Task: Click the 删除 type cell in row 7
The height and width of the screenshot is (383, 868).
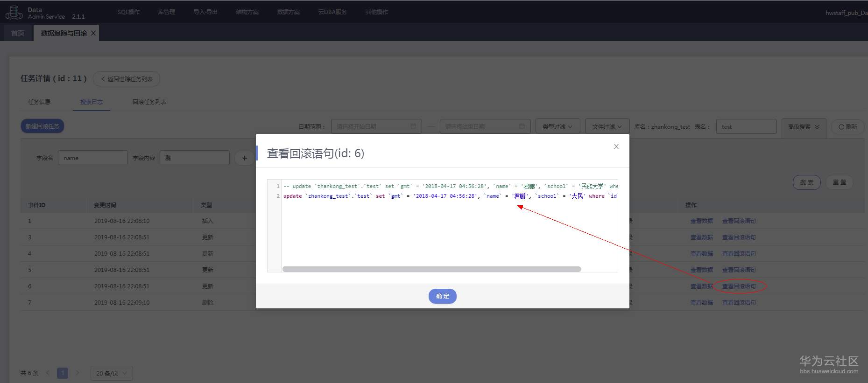Action: tap(207, 303)
